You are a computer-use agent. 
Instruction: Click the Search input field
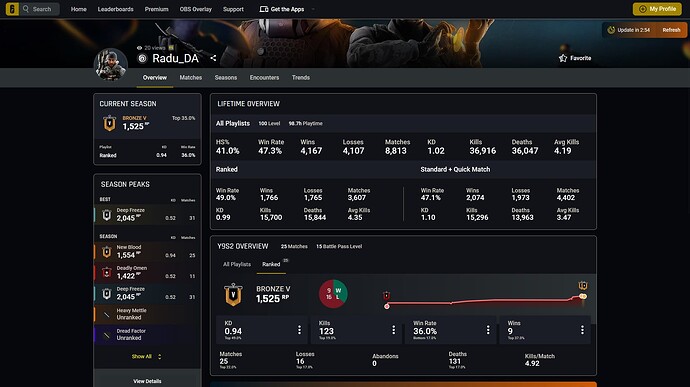tap(40, 9)
